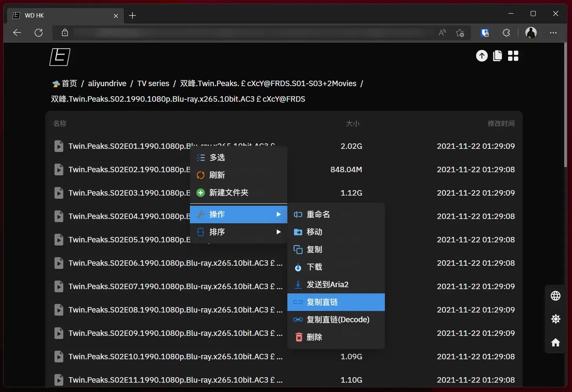View site info via lock icon
572x392 pixels.
(x=65, y=33)
